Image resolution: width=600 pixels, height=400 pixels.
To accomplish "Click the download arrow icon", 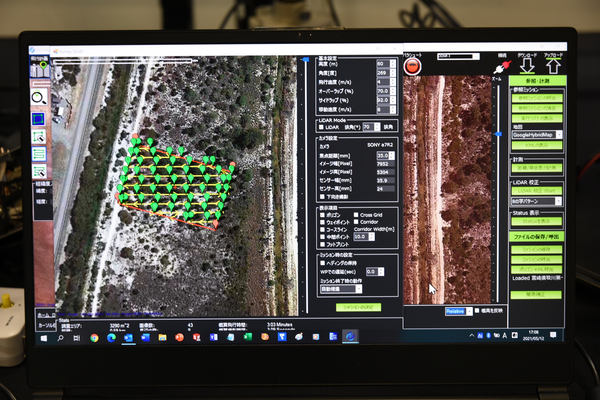I will pos(527,66).
